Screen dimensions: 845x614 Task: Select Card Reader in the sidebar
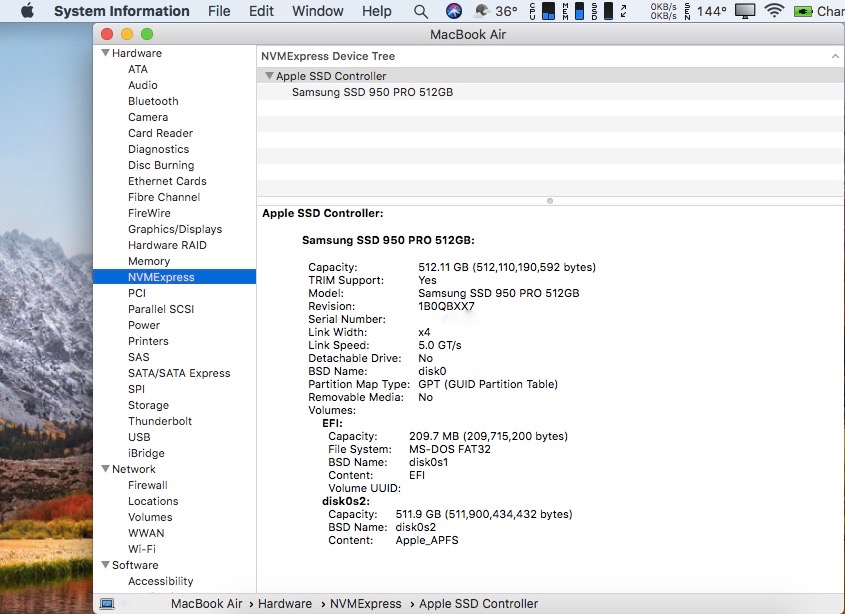pos(160,133)
